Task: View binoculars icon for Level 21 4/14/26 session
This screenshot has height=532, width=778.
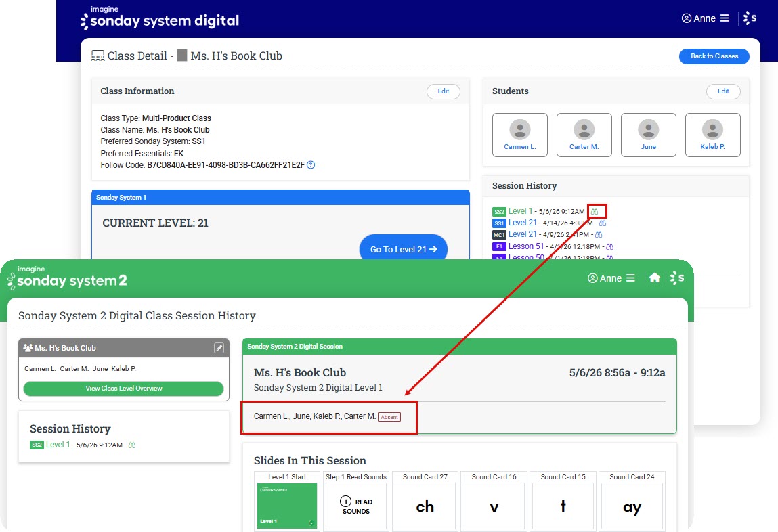Action: coord(603,223)
